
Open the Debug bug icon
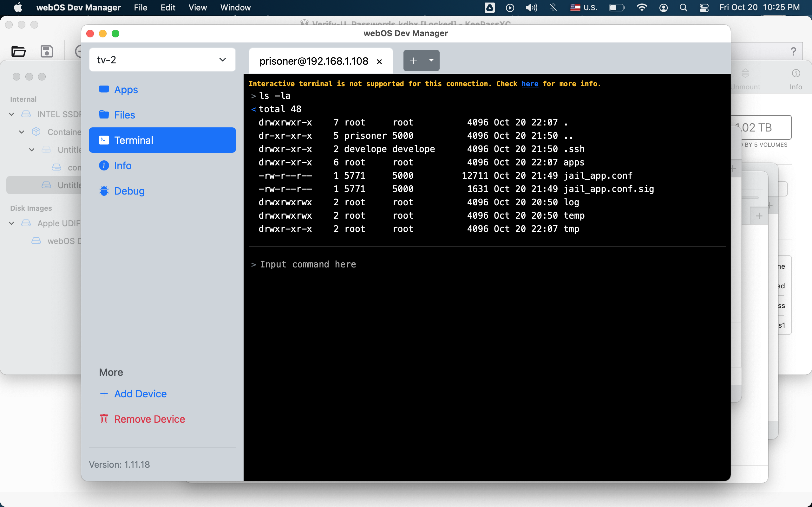tap(104, 191)
